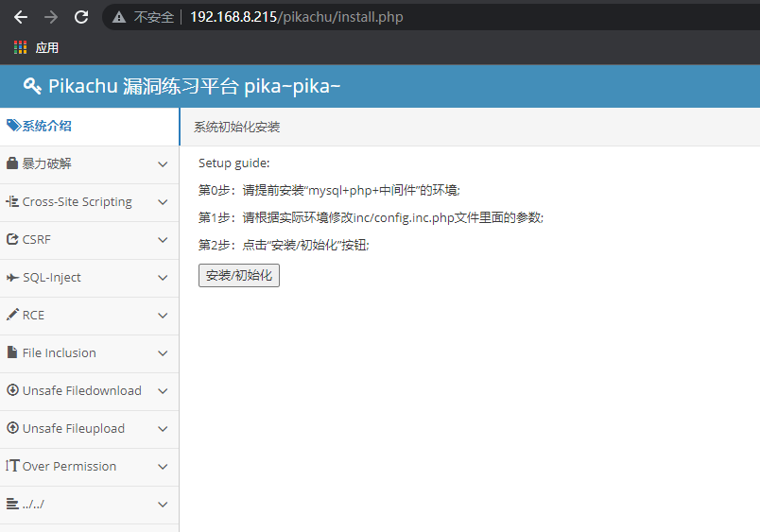Click the browser back arrow
This screenshot has height=532, width=760.
[x=21, y=17]
